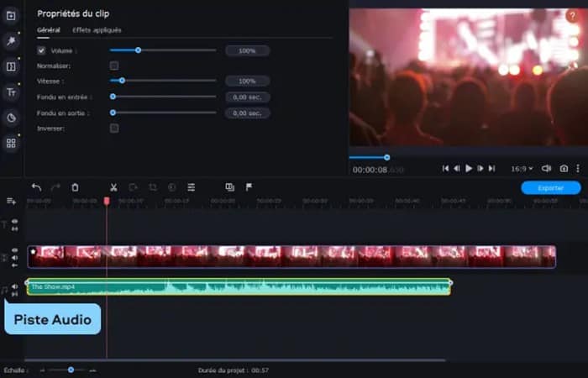Viewport: 588px width, 378px height.
Task: Delete the selected clip with trash icon
Action: (x=75, y=187)
